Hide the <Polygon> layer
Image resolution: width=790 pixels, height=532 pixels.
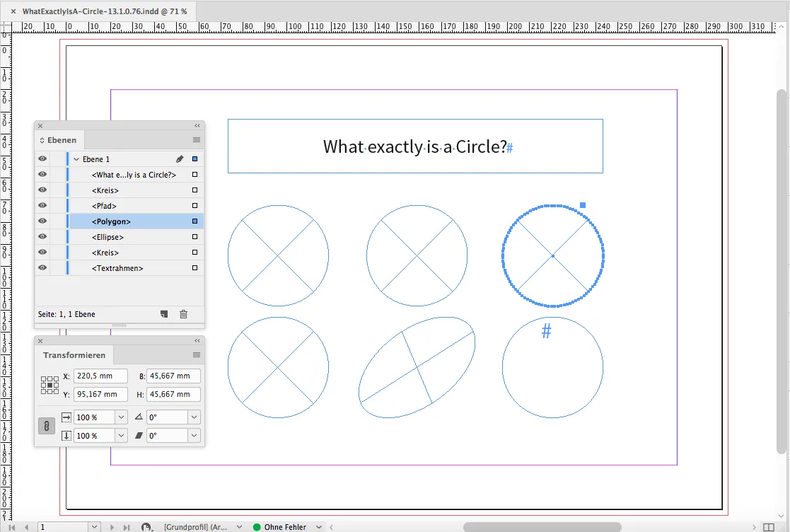coord(42,221)
